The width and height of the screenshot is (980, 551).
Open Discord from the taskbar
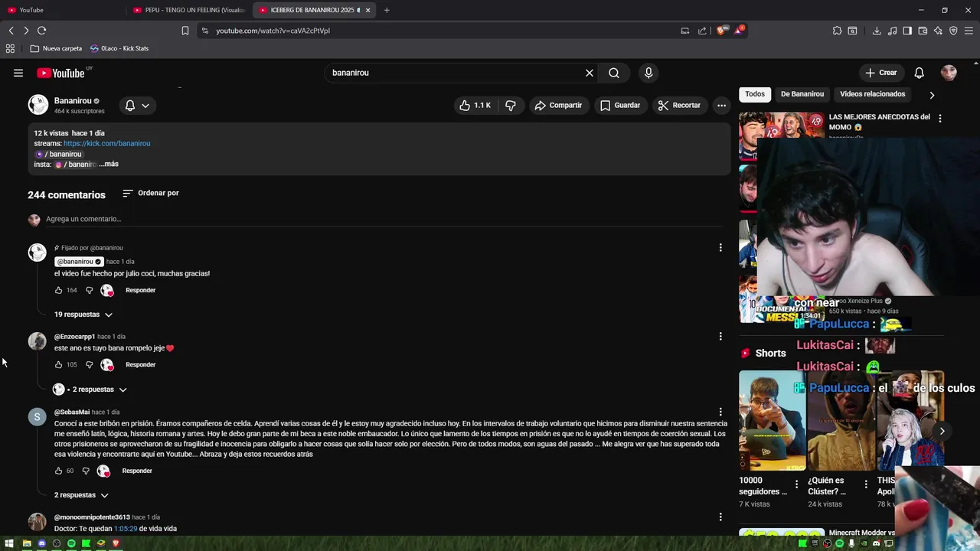tap(41, 543)
